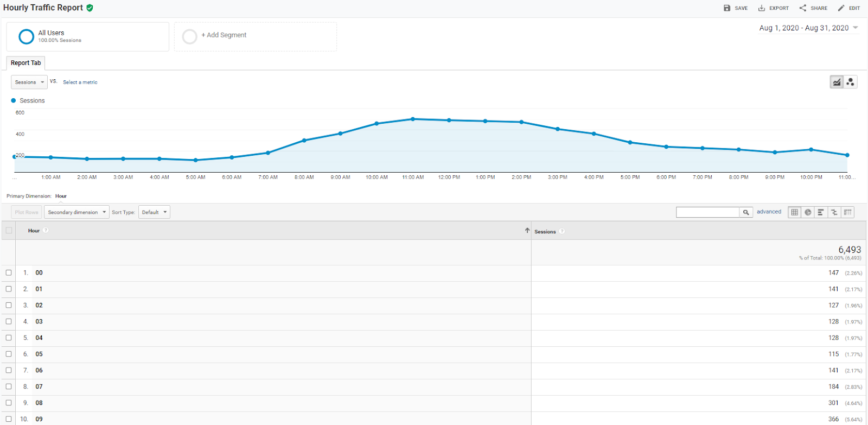868x425 pixels.
Task: Click the 10:00 PM chart data point
Action: 811,149
